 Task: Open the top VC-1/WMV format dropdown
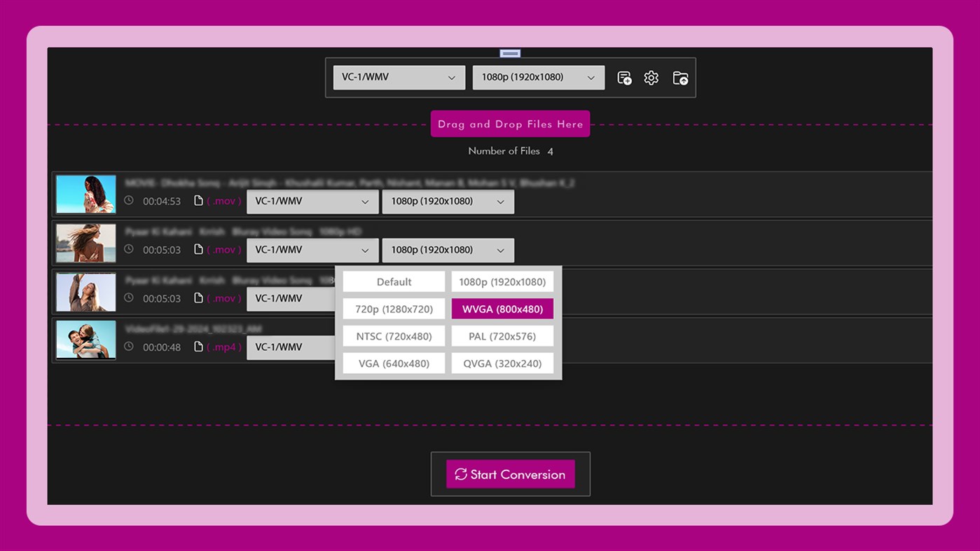[x=399, y=77]
